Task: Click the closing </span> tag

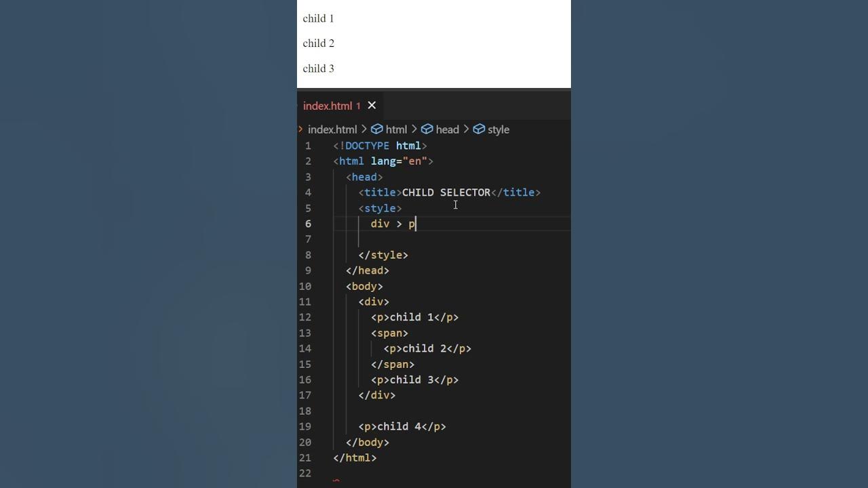Action: point(393,364)
